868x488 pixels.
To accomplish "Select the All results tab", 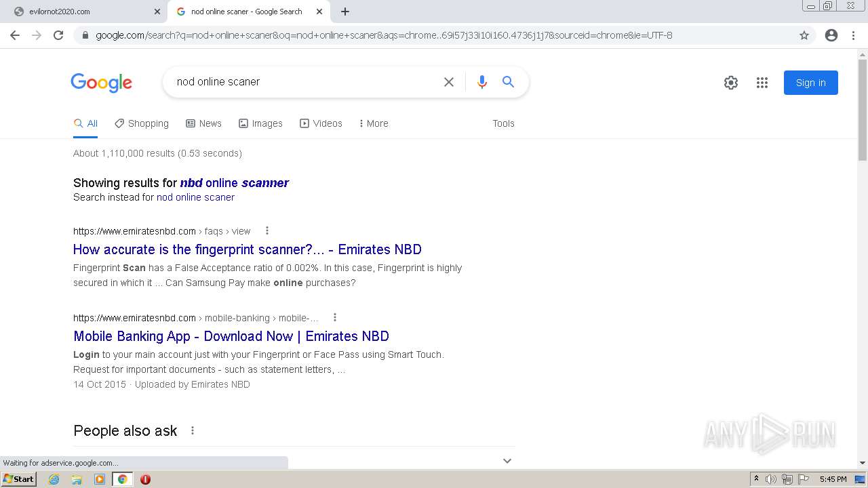I will (85, 123).
